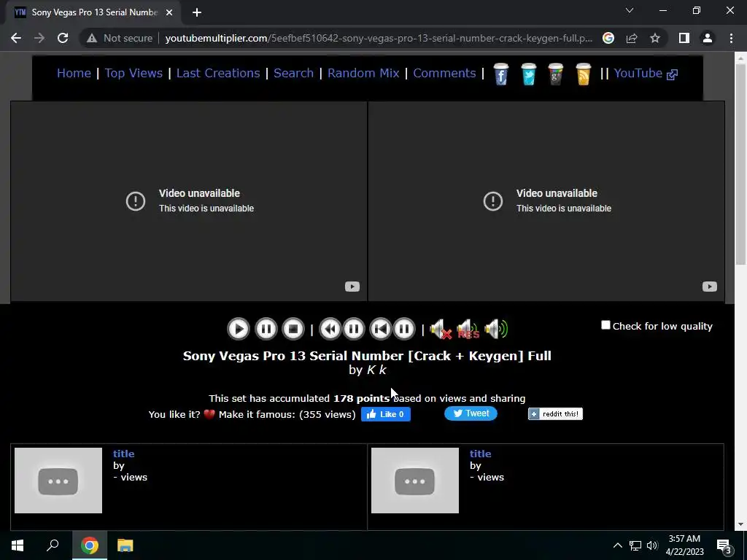Click the browser back arrow
Viewport: 747px width, 560px height.
click(16, 38)
